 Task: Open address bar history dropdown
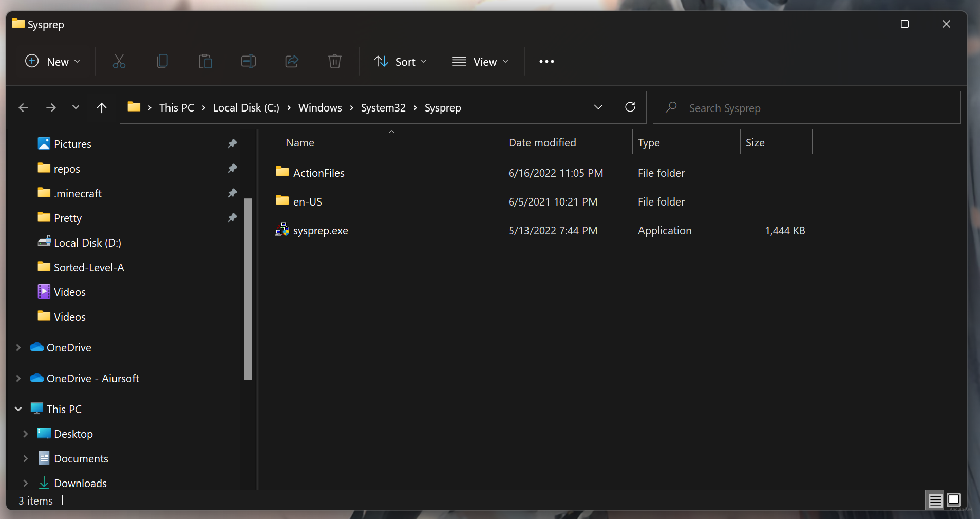point(598,107)
